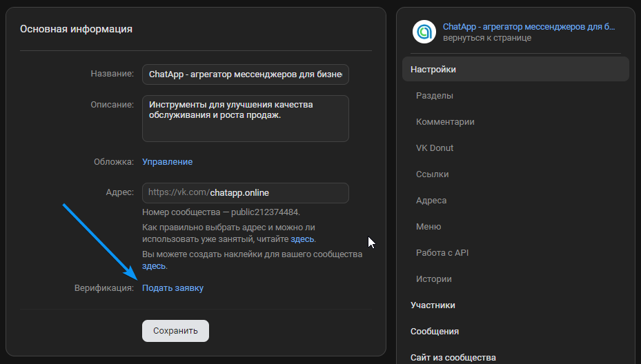Open the Истории settings item
641x364 pixels.
[434, 279]
